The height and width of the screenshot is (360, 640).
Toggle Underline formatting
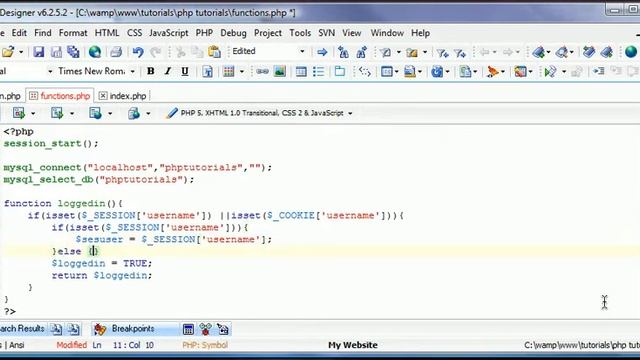(185, 71)
